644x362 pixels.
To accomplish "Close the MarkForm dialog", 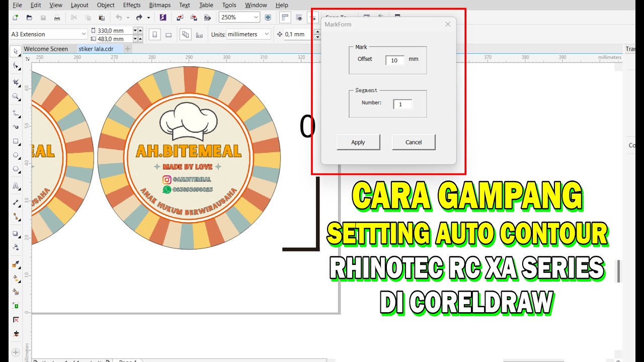I will [448, 24].
